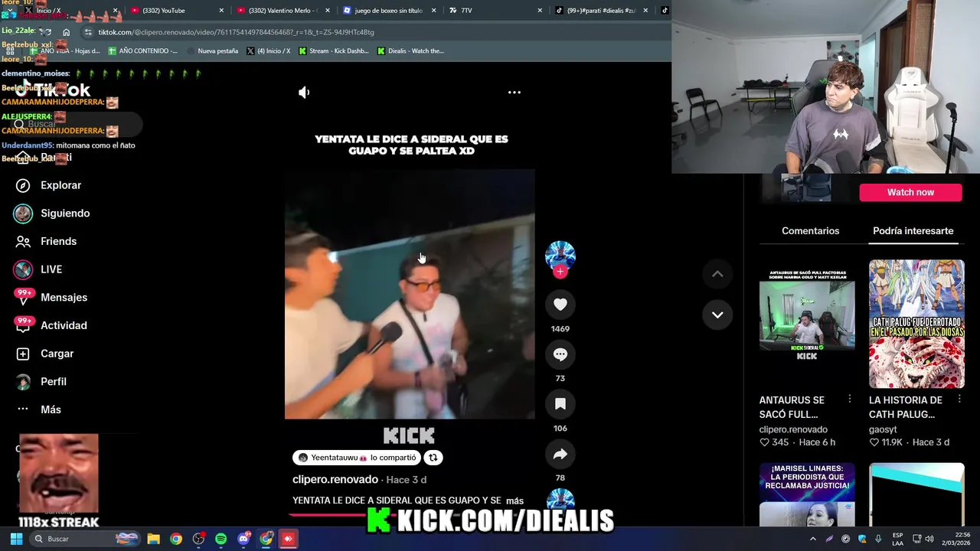The height and width of the screenshot is (551, 980).
Task: Open File Explorer from taskbar
Action: (153, 539)
